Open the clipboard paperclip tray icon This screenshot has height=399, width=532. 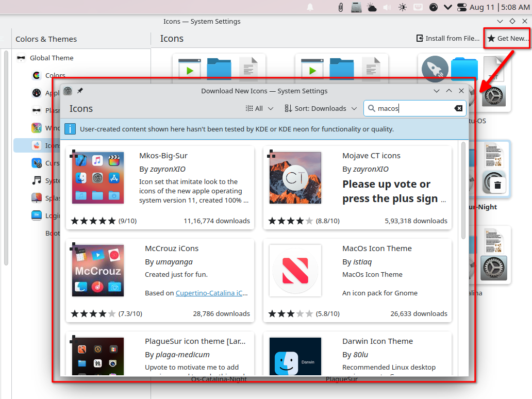(340, 7)
